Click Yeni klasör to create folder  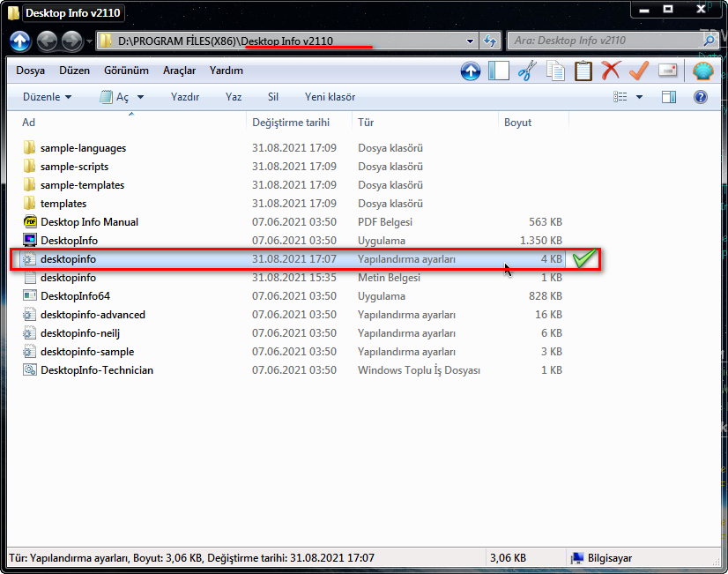[331, 97]
